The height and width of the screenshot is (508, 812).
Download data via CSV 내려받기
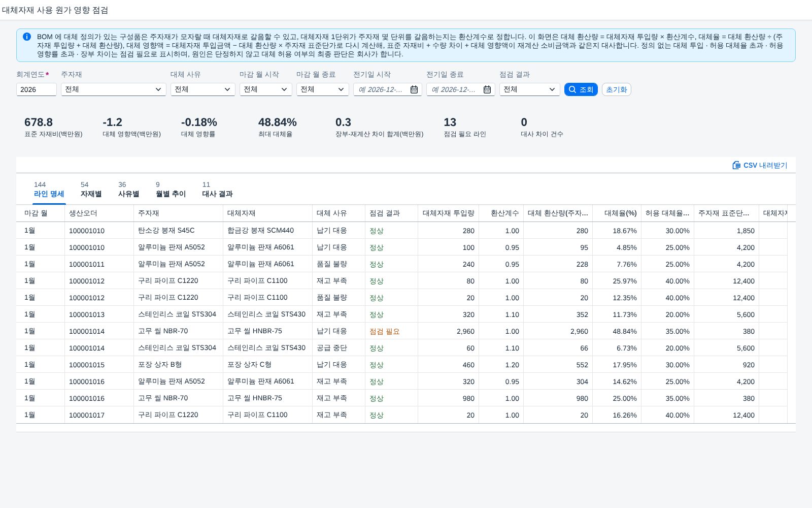760,165
